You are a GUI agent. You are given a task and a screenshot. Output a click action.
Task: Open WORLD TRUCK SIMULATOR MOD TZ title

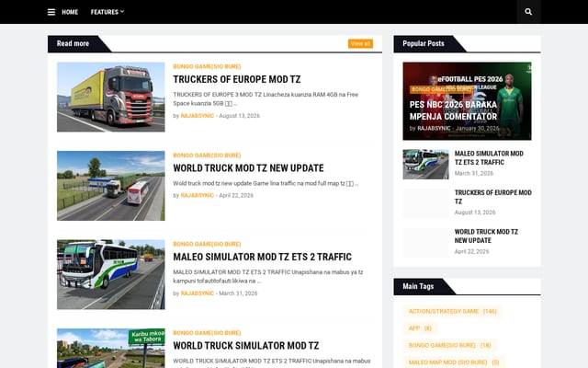point(246,346)
